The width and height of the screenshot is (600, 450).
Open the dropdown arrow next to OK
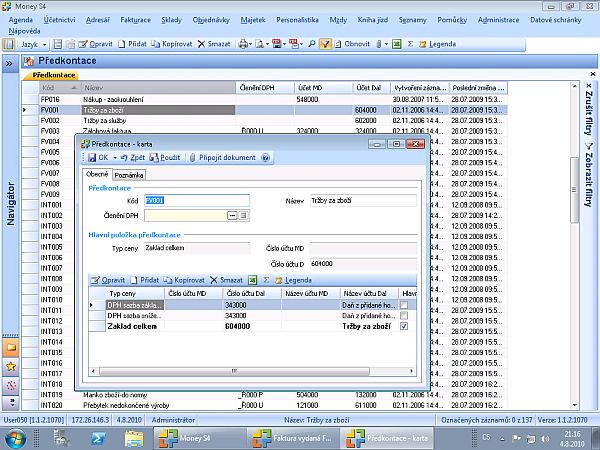pos(115,158)
